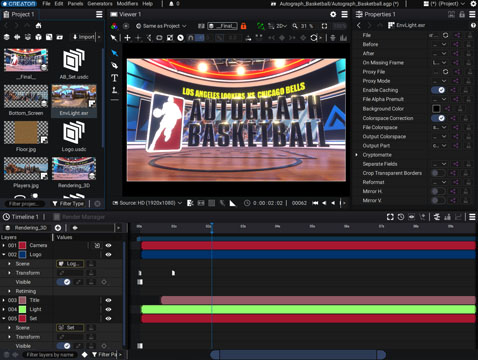This screenshot has width=478, height=360.
Task: Open File Colorspace dropdown
Action: click(x=439, y=127)
